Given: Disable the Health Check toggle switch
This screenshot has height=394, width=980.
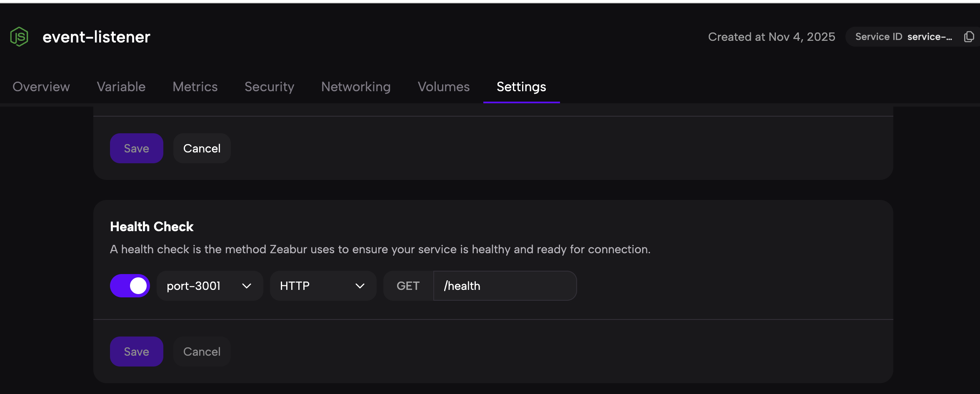Looking at the screenshot, I should (x=130, y=286).
